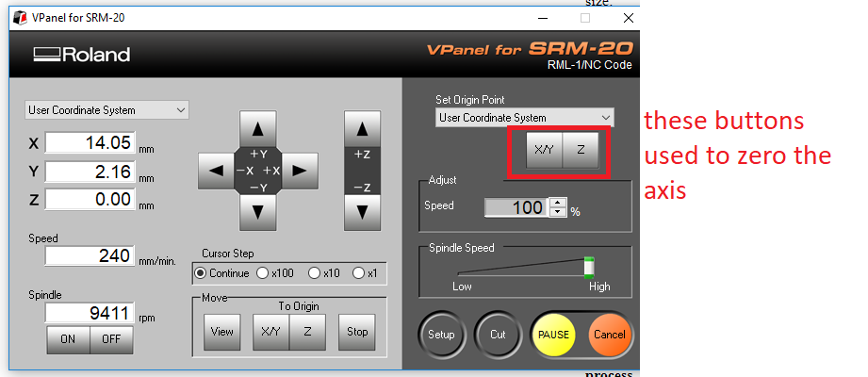
Task: Open the Set Origin Point dropdown
Action: coord(525,118)
